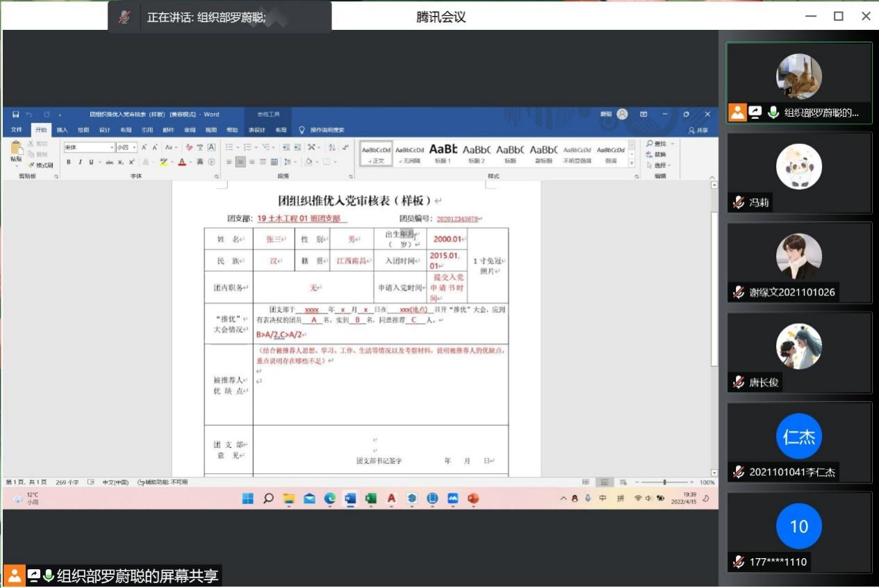Image resolution: width=879 pixels, height=588 pixels.
Task: Toggle strikethrough text formatting
Action: pyautogui.click(x=109, y=162)
